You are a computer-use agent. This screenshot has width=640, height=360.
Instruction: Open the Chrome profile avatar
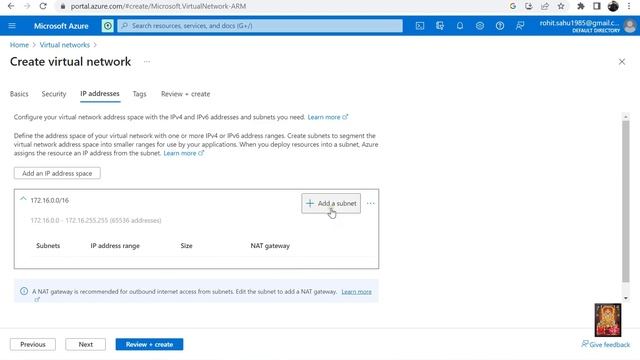(613, 6)
